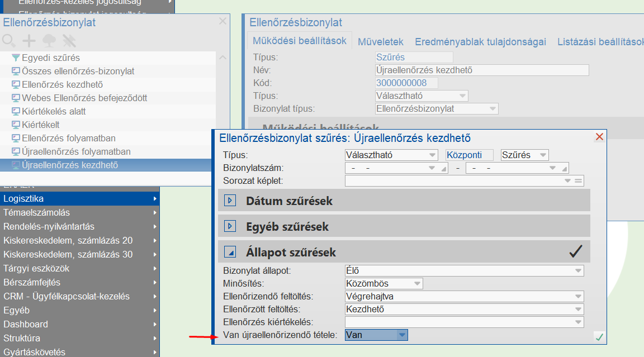Screen dimensions: 644x357
Task: Select Kiértékelt list item
Action: tap(108, 125)
